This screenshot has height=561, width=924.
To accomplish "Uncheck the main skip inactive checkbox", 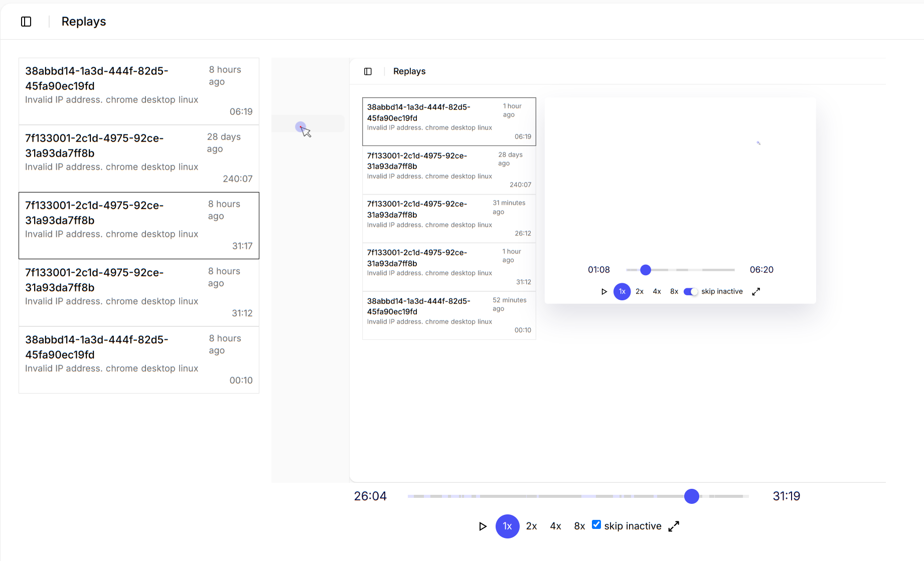I will (596, 525).
